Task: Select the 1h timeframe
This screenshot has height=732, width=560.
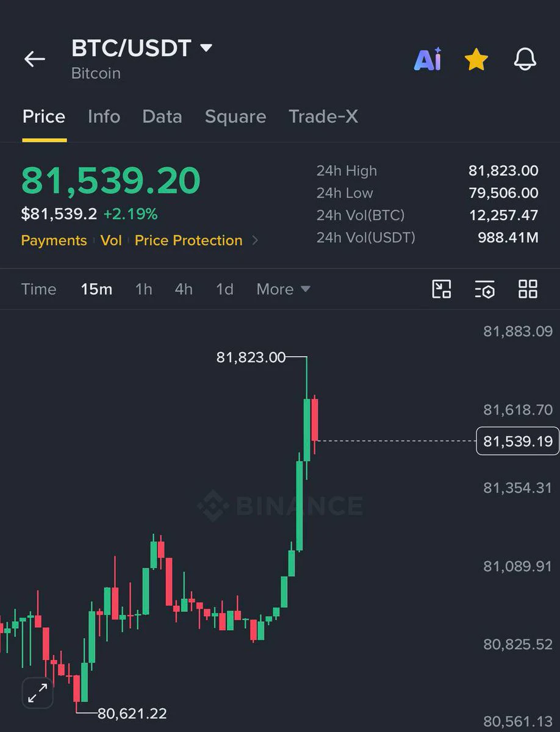Action: coord(143,289)
